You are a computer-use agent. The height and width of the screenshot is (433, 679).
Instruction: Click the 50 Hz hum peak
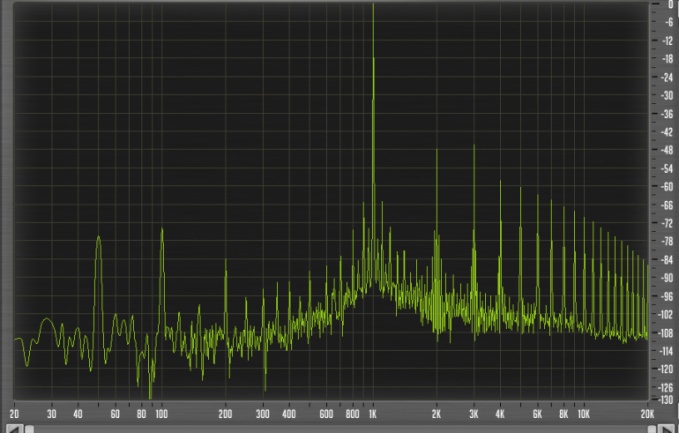(98, 238)
